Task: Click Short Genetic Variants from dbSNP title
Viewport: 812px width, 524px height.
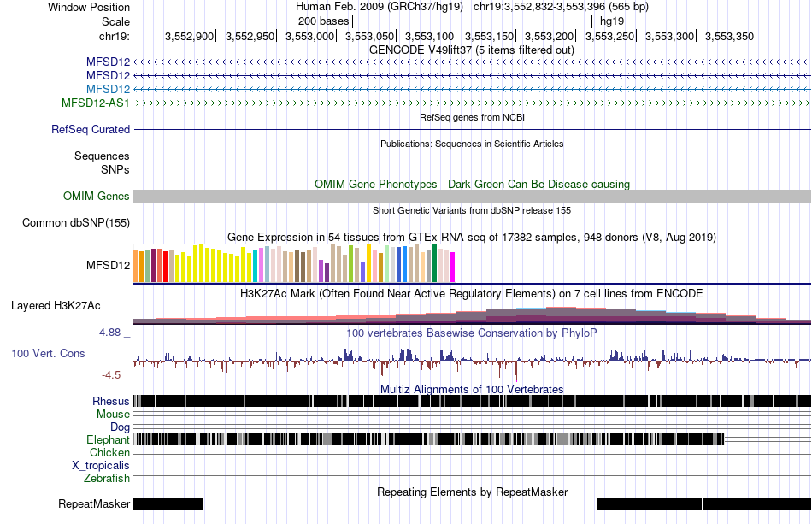Action: coord(472,211)
